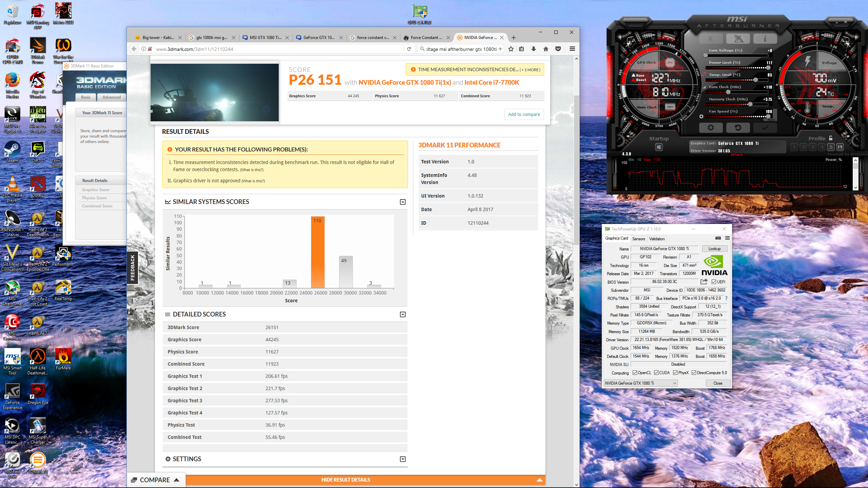The image size is (868, 488).
Task: Open the Dragon Eye desktop shortcut
Action: pyautogui.click(x=38, y=394)
